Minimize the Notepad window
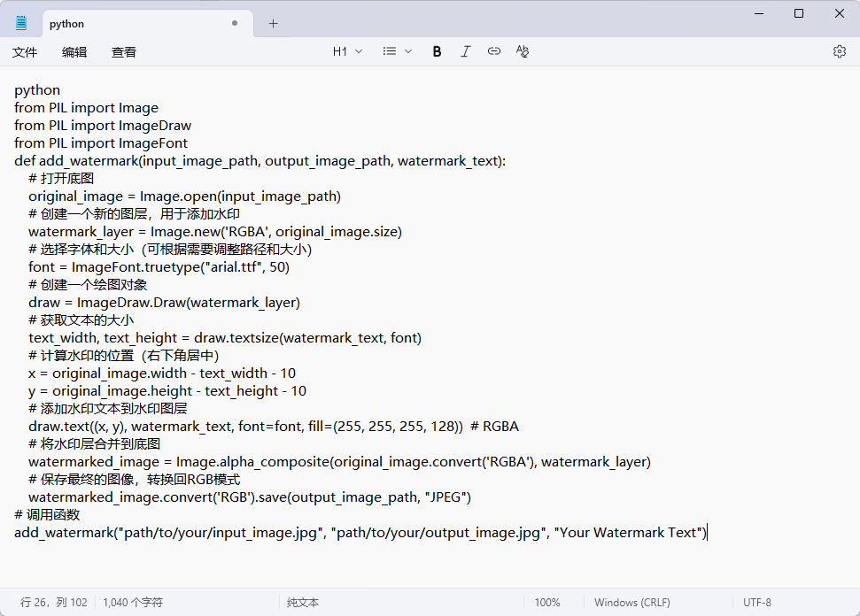This screenshot has height=616, width=860. pos(759,13)
